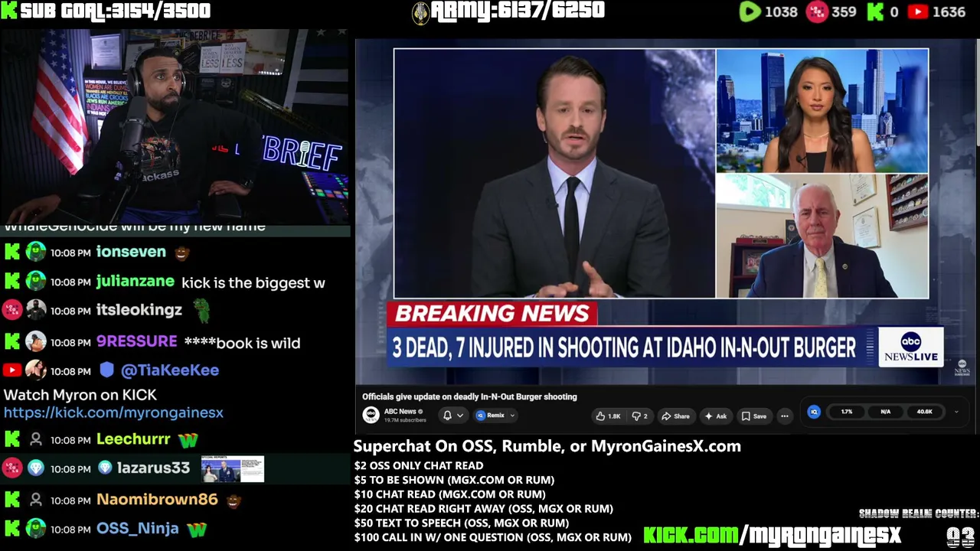Open the three-dot more actions menu
Screen dimensions: 980x551
tap(784, 416)
